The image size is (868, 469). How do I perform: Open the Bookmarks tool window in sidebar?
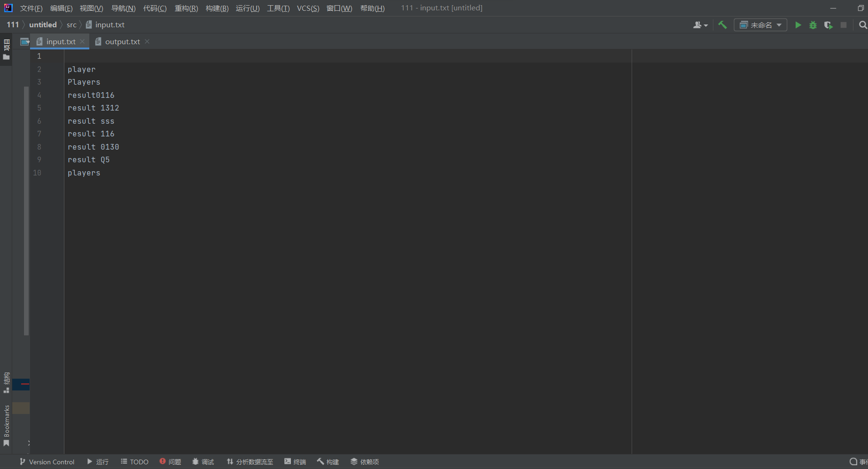coord(6,426)
